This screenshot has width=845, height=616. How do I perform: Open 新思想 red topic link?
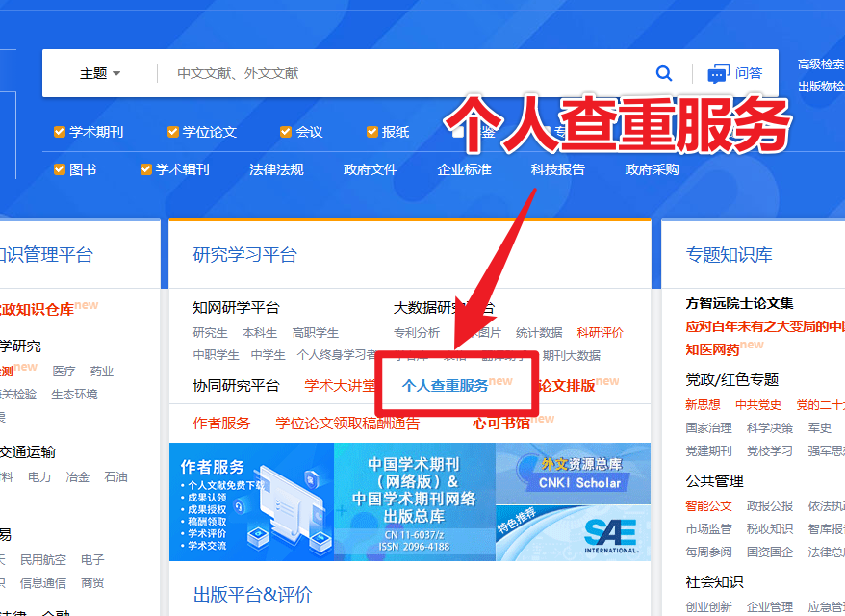703,405
